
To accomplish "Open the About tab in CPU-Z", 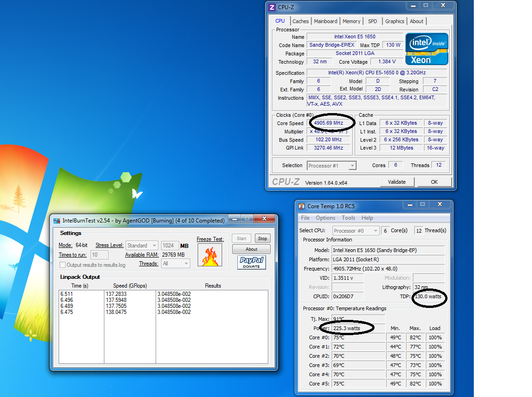I will 417,21.
